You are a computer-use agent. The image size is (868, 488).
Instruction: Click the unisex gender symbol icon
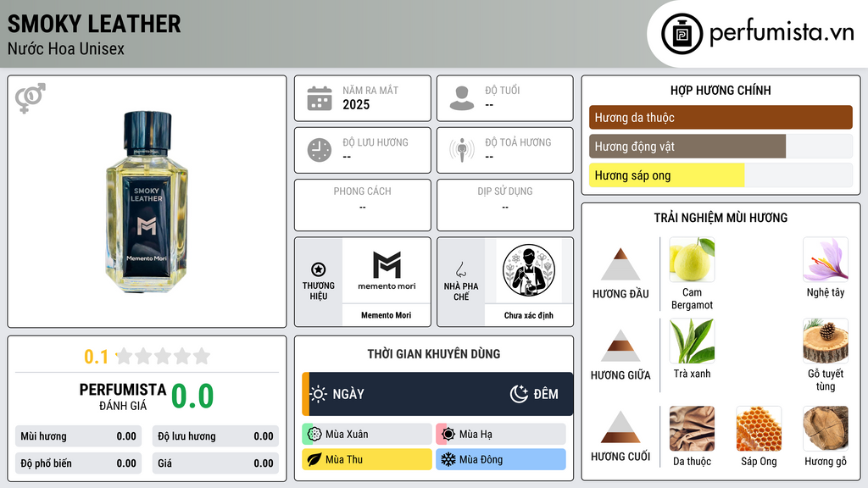click(x=31, y=98)
